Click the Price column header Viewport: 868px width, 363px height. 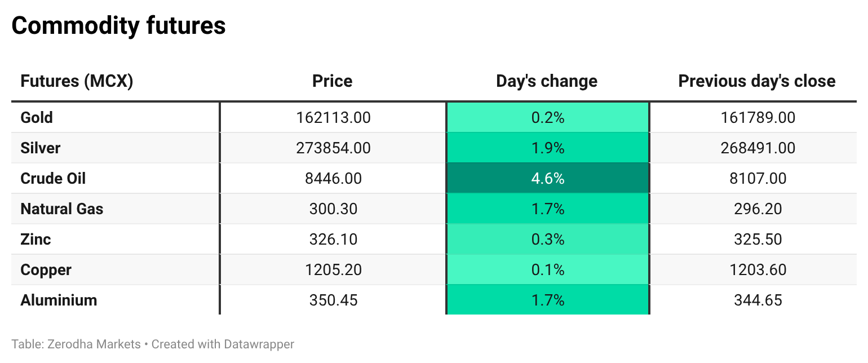(x=332, y=81)
